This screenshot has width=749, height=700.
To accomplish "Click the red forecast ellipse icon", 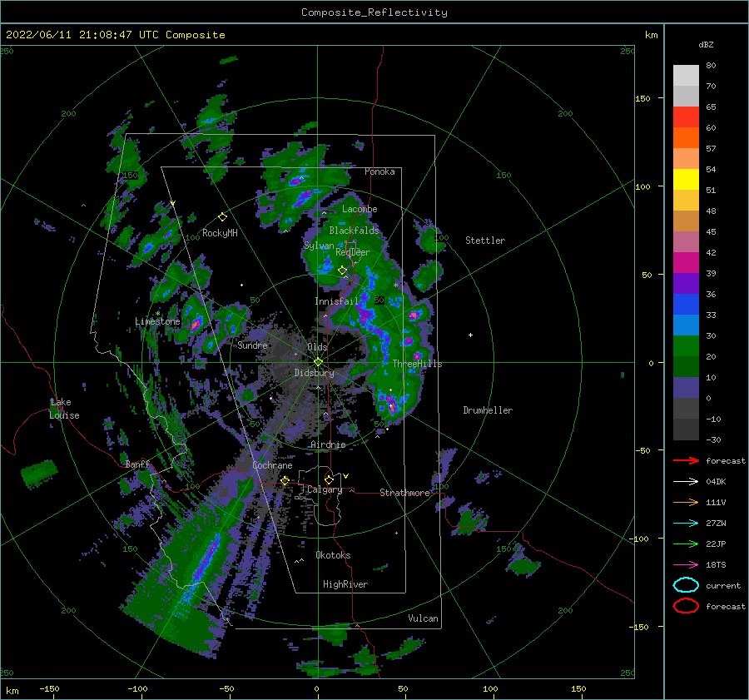I will 686,606.
